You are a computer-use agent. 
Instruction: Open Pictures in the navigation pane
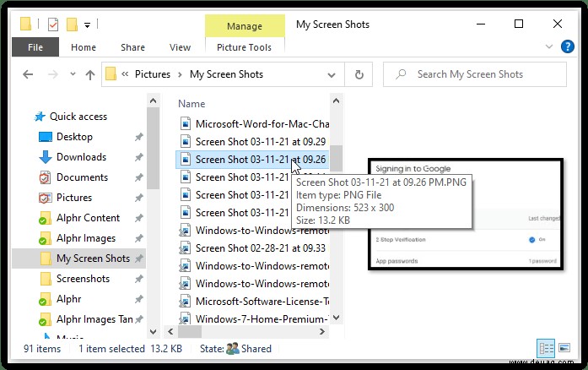click(74, 198)
